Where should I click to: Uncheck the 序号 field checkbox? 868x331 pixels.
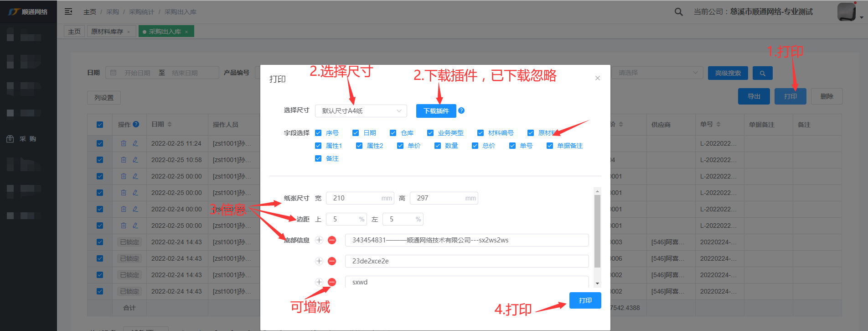coord(318,133)
